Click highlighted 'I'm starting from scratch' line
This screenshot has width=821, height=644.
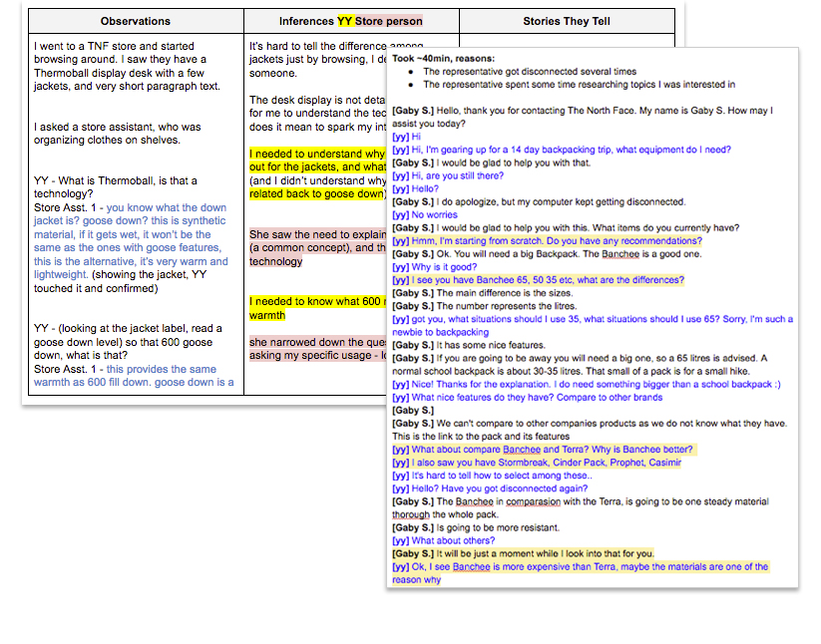[547, 241]
